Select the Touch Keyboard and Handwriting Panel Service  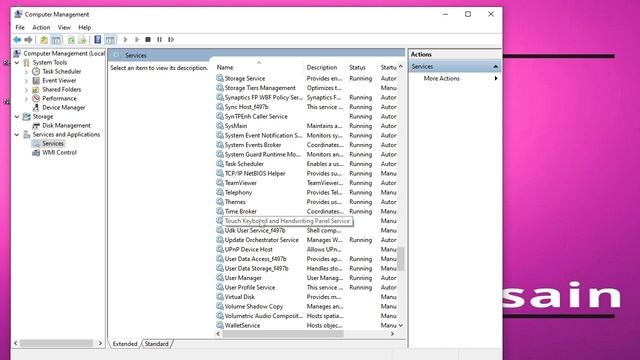pyautogui.click(x=306, y=221)
